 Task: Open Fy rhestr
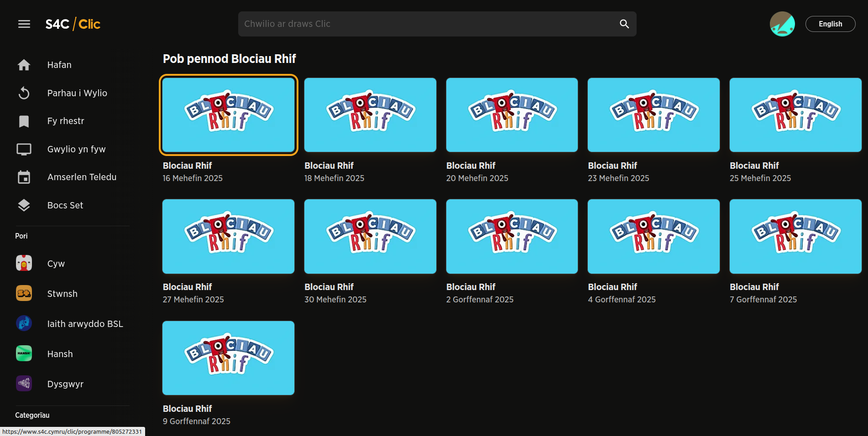coord(66,121)
